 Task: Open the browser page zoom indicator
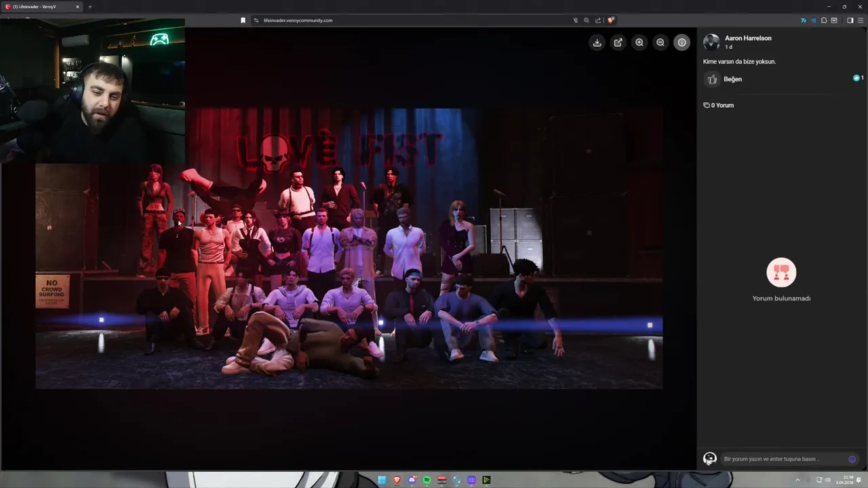(x=587, y=20)
